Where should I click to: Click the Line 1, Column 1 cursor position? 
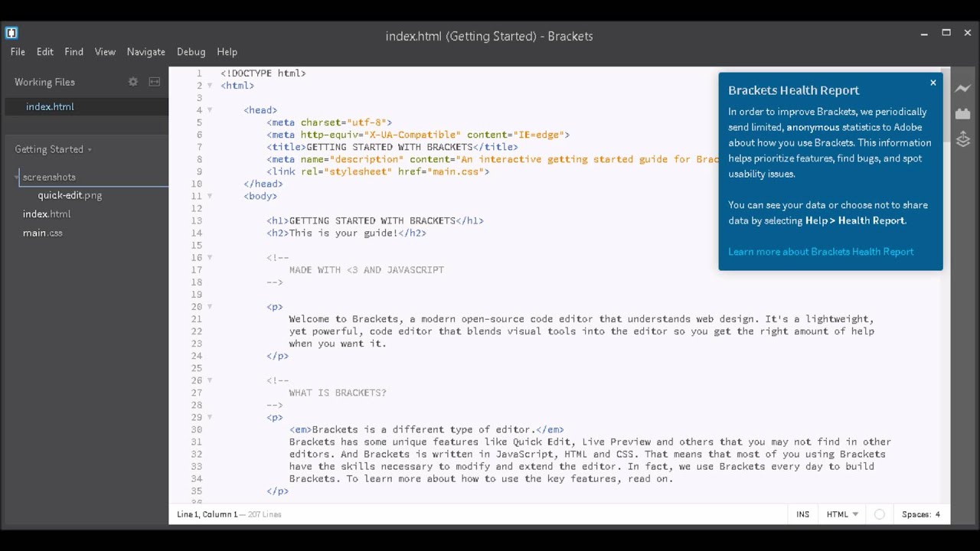207,514
